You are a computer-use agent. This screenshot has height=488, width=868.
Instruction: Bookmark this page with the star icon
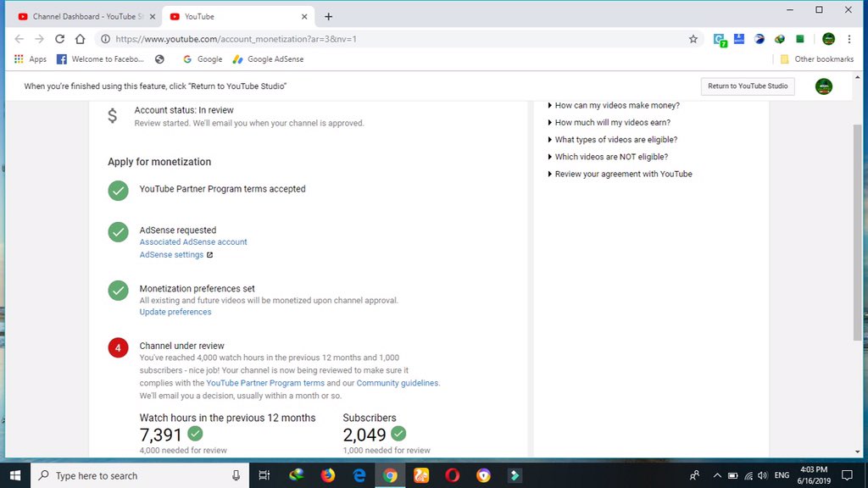click(x=693, y=39)
